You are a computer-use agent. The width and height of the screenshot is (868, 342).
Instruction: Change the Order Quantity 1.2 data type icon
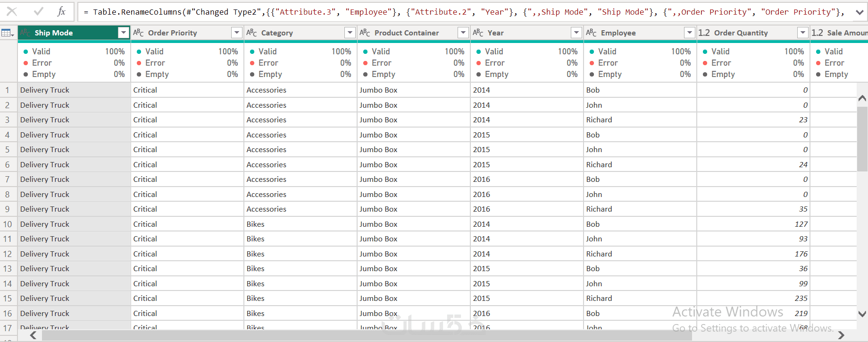[x=704, y=33]
